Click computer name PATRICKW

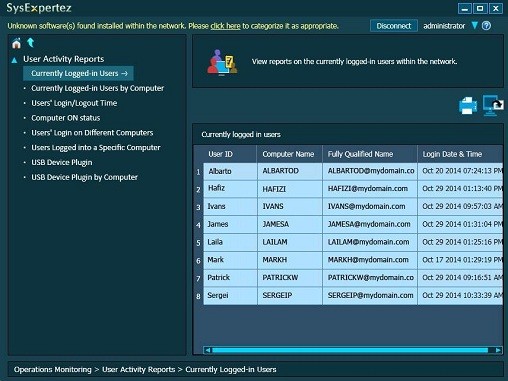click(x=290, y=278)
